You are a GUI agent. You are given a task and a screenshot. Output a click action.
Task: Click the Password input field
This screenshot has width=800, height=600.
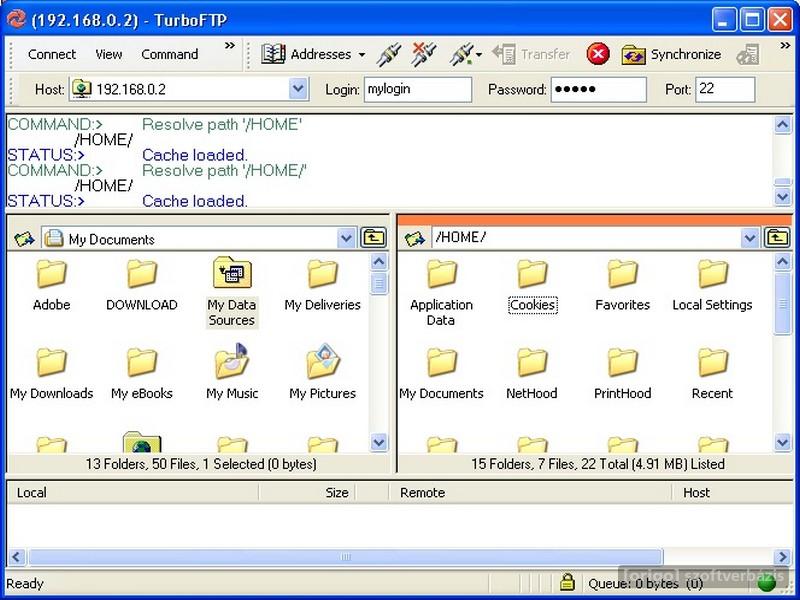599,89
